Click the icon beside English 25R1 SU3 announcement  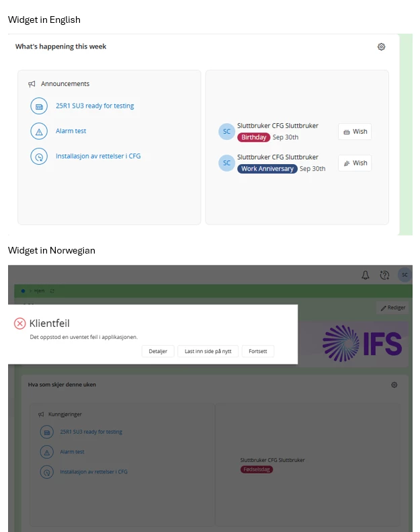point(39,106)
